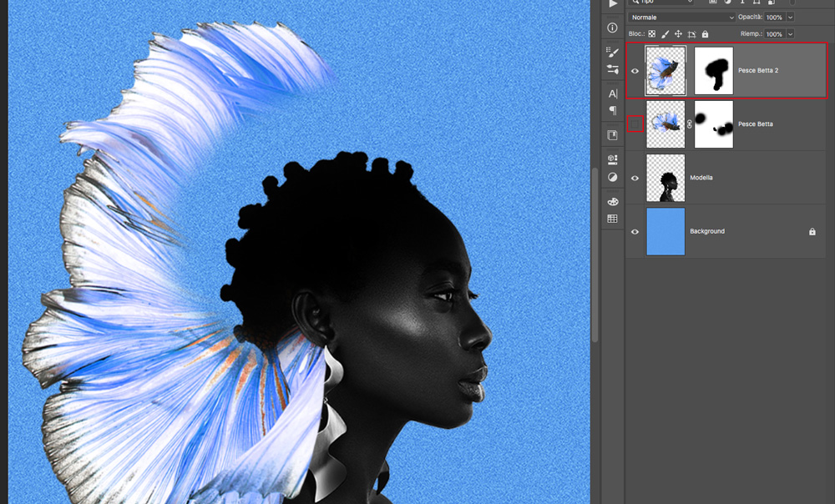Open the Adjustments panel icon
The height and width of the screenshot is (504, 835).
click(x=613, y=177)
